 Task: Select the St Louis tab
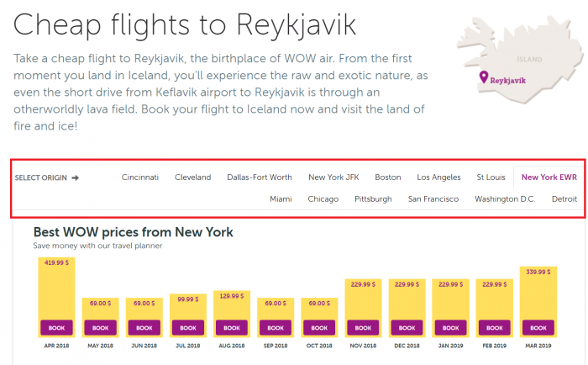click(x=491, y=177)
